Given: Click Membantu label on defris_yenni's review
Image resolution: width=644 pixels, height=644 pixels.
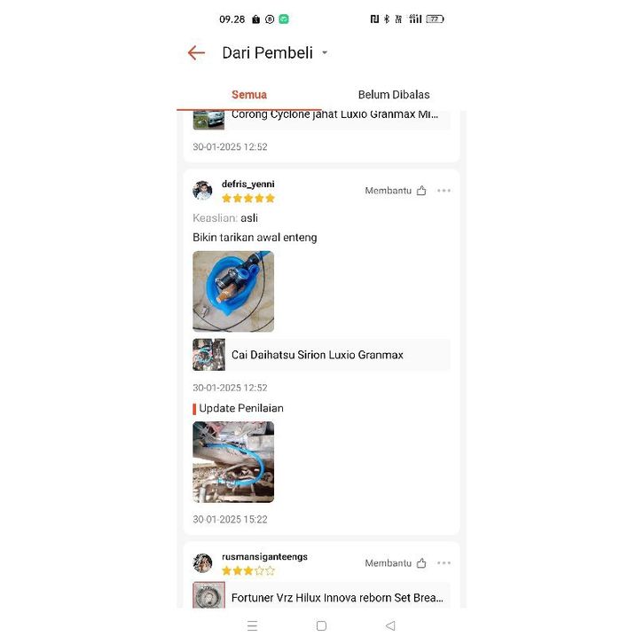Looking at the screenshot, I should [389, 191].
